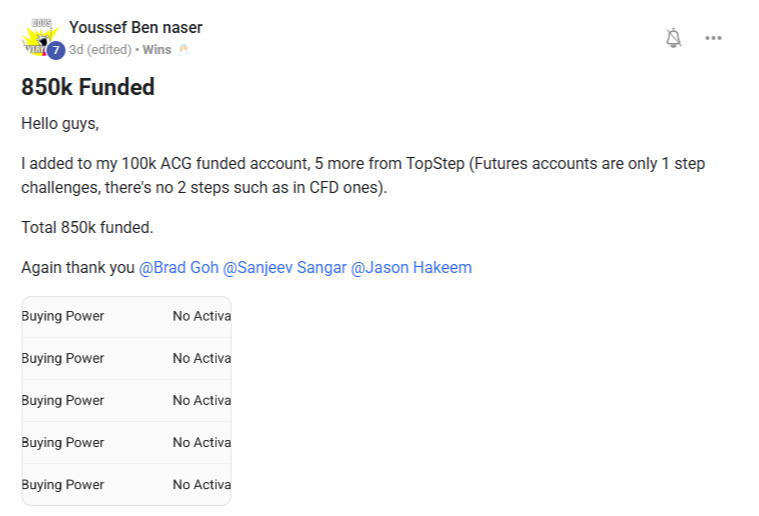This screenshot has width=759, height=516.
Task: Open the last Buying Power row in the image
Action: [126, 484]
